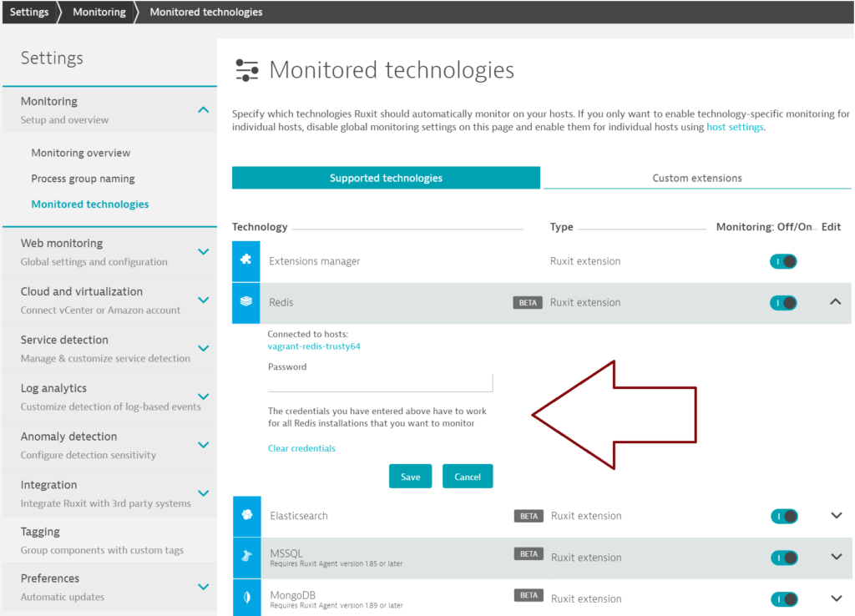Expand the MSSQL settings row
The height and width of the screenshot is (616, 855).
tap(837, 557)
